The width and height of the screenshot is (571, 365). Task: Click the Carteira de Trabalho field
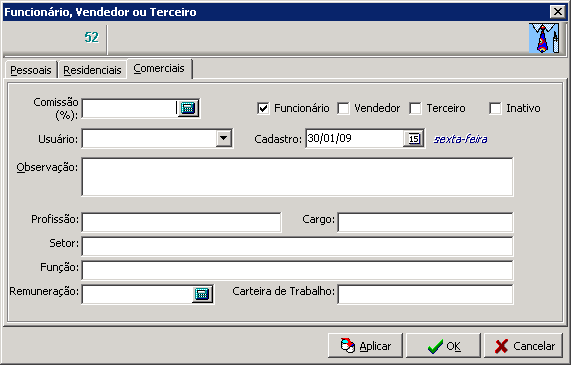pos(425,294)
